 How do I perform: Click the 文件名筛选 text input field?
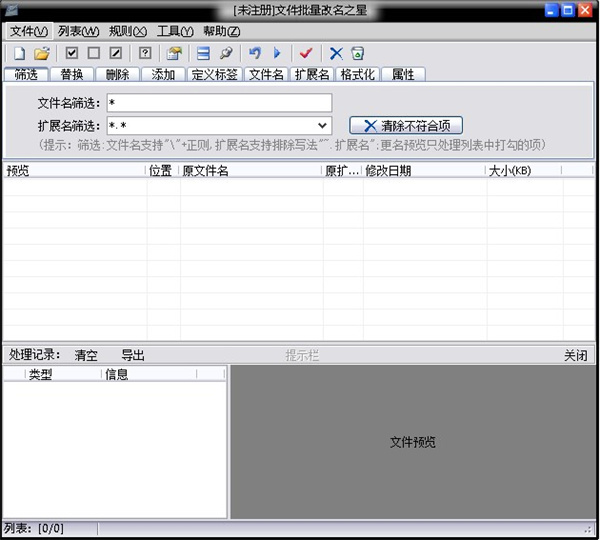pyautogui.click(x=218, y=103)
